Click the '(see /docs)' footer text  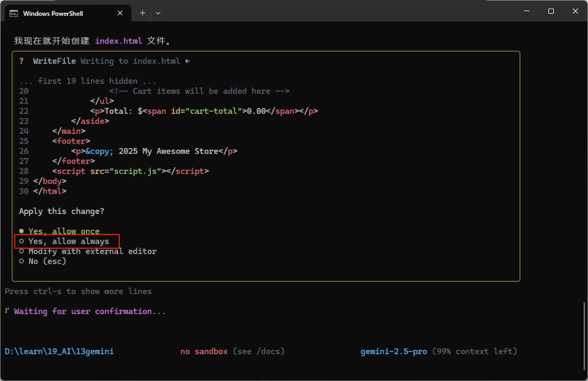click(259, 352)
